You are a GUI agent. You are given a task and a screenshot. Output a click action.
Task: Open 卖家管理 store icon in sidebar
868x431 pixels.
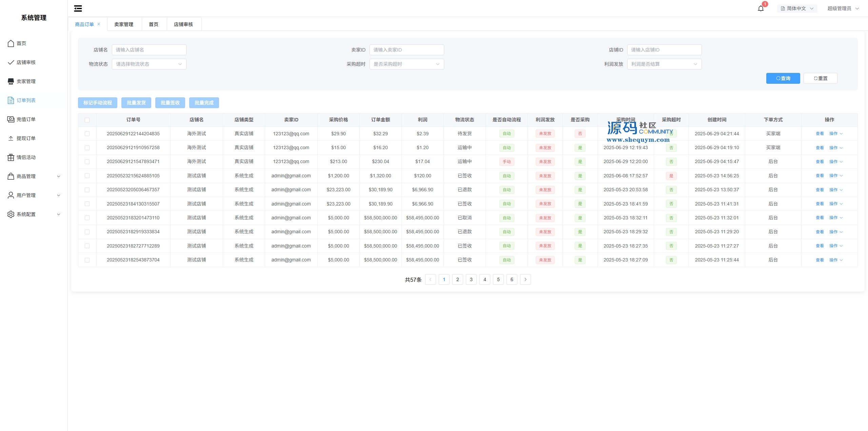point(11,81)
